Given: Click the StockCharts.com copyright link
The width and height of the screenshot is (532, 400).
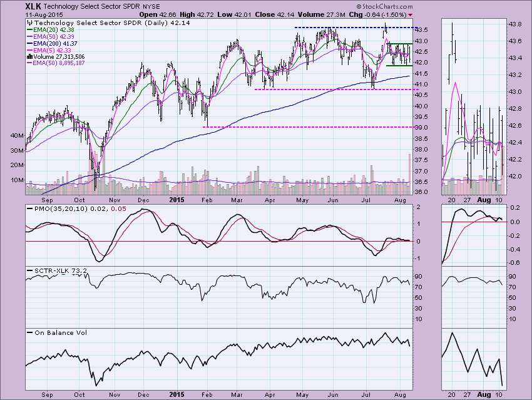Looking at the screenshot, I should click(x=385, y=6).
